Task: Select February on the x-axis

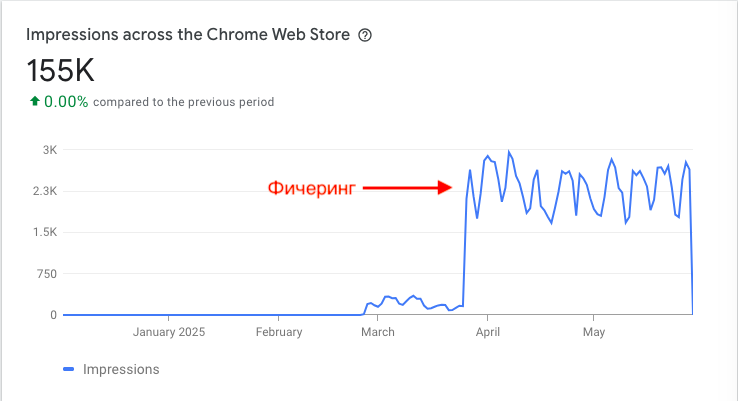Action: coord(278,332)
